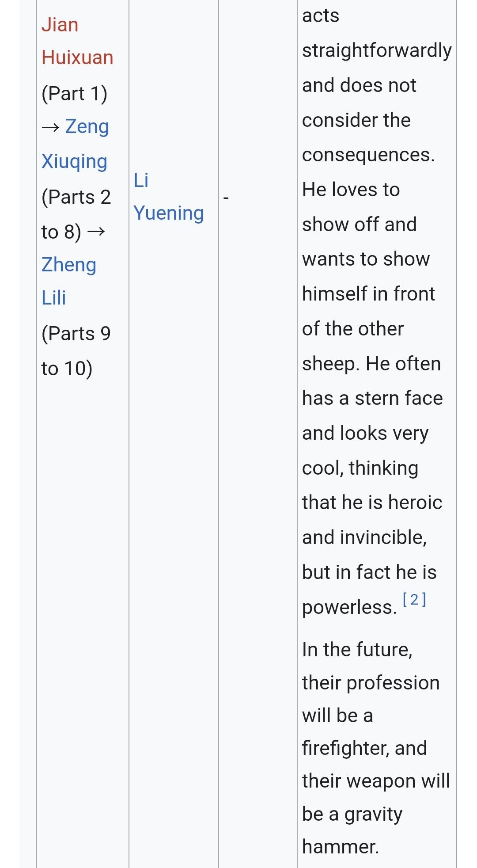Click the word "invincible"
Image resolution: width=477 pixels, height=868 pixels.
[x=384, y=537]
